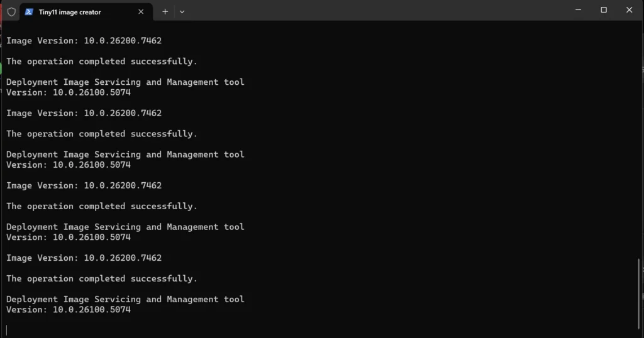Expand the terminal profiles dropdown chevron
Image resolution: width=644 pixels, height=338 pixels.
[182, 11]
